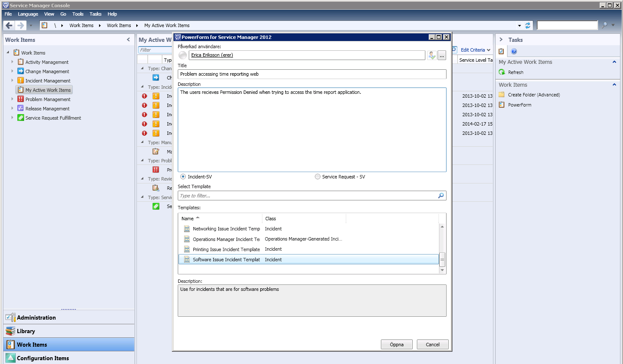
Task: Expand Service Request Fulfillment tree node
Action: pyautogui.click(x=12, y=118)
